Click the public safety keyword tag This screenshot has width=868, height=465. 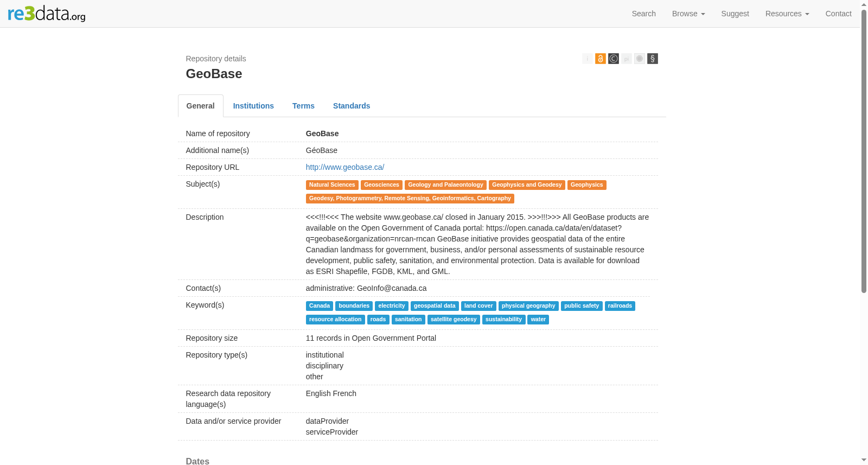pos(582,306)
